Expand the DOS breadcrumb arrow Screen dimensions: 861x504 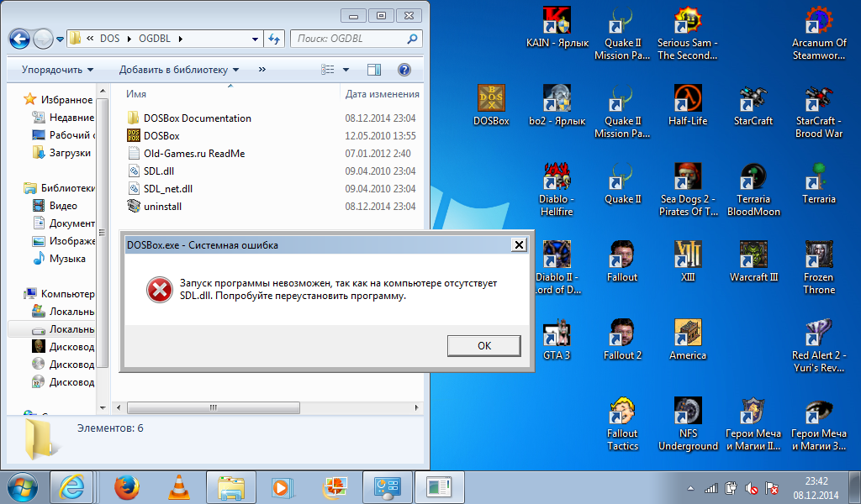pos(129,39)
